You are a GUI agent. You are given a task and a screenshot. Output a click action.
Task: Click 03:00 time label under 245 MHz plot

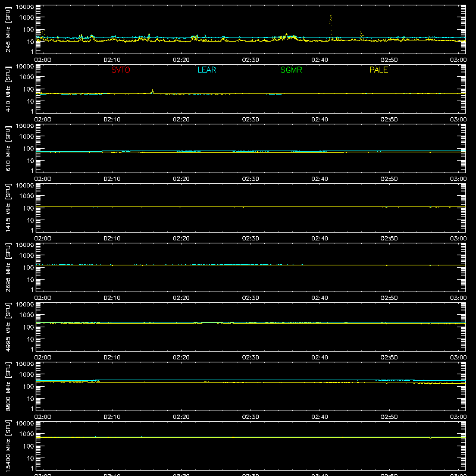pyautogui.click(x=458, y=60)
